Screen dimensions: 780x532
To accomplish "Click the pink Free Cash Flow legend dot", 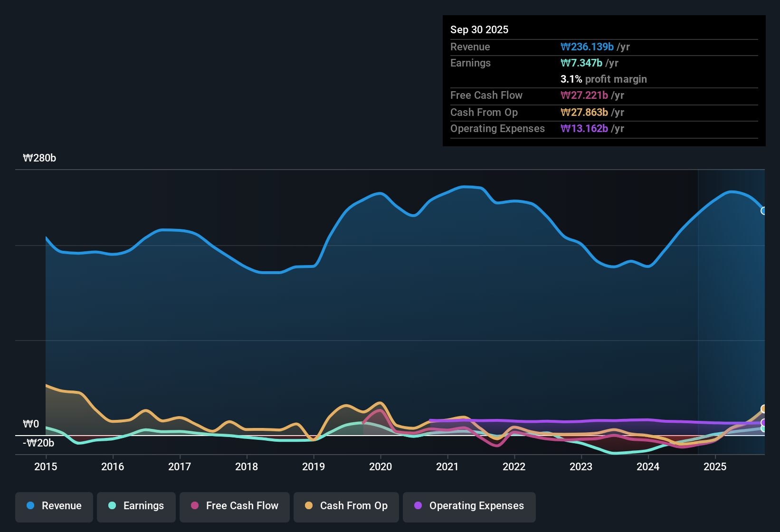I will [194, 506].
